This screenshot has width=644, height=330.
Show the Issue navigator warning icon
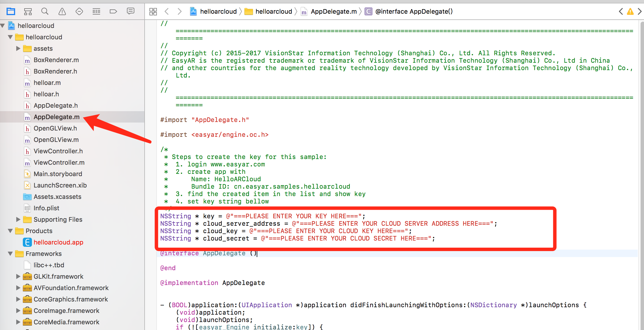pyautogui.click(x=62, y=11)
